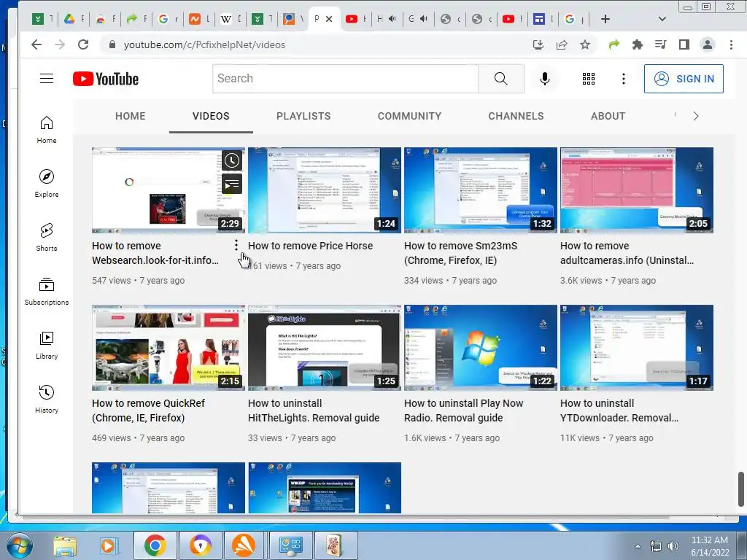Open How to remove adultcameras.info title
This screenshot has width=747, height=560.
click(627, 253)
